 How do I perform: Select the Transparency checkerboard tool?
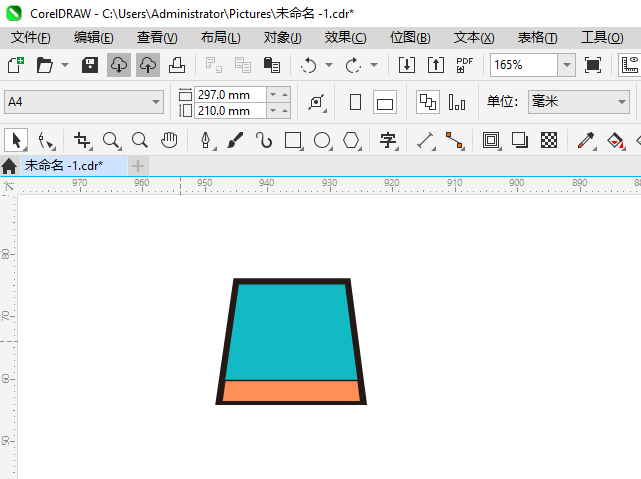pyautogui.click(x=549, y=141)
